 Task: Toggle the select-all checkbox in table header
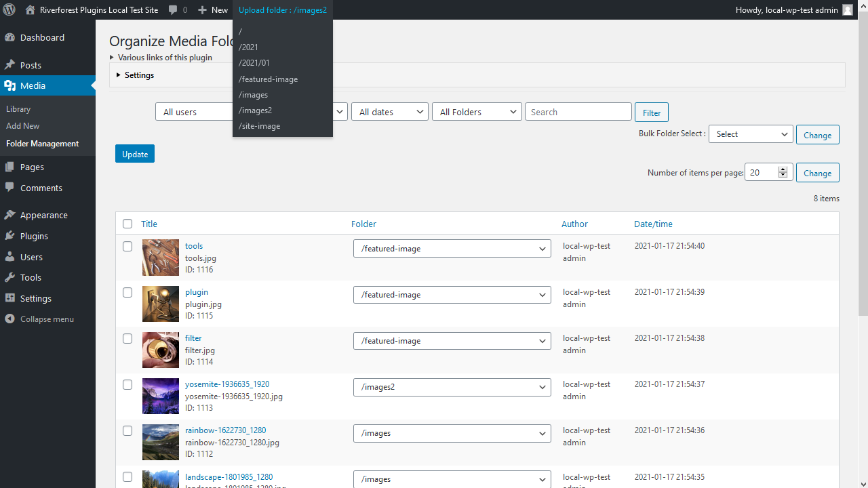click(127, 224)
